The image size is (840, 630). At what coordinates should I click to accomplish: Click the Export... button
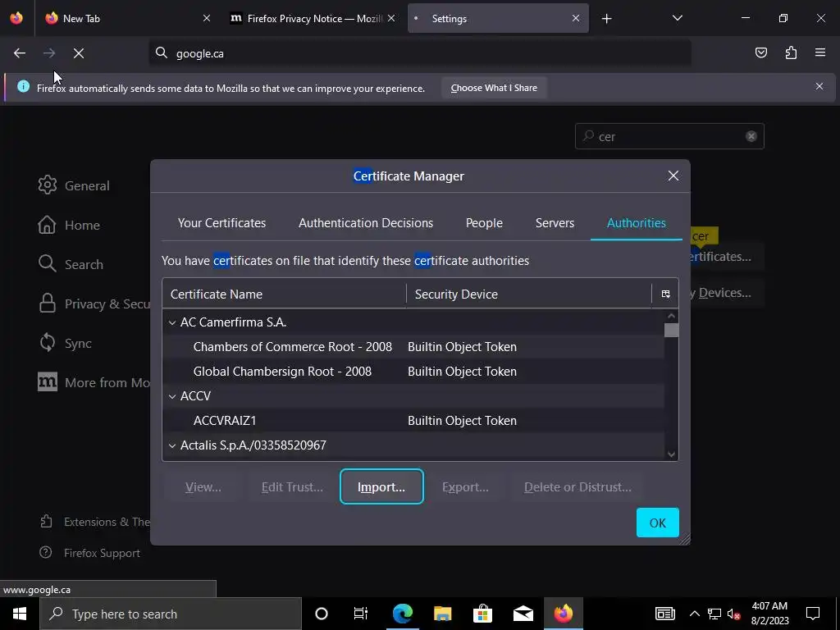pos(465,487)
